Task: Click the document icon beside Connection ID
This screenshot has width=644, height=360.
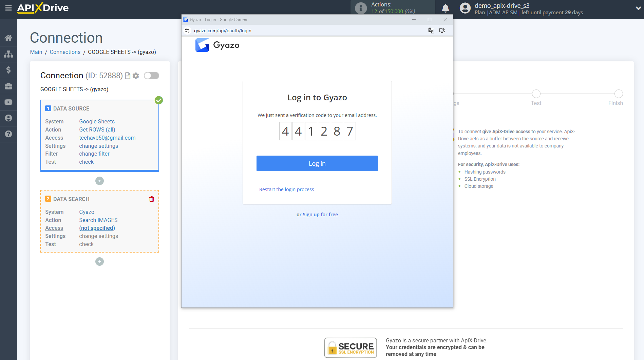Action: point(127,76)
